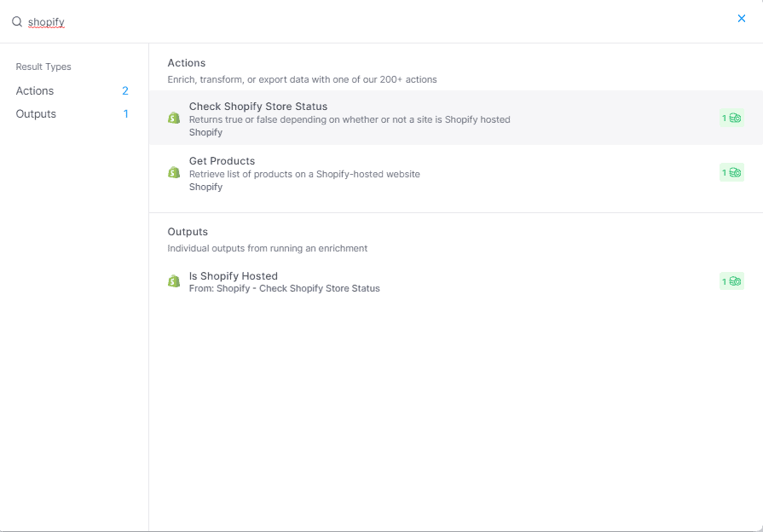The height and width of the screenshot is (532, 763).
Task: Click the Outputs count '1'
Action: click(x=125, y=114)
